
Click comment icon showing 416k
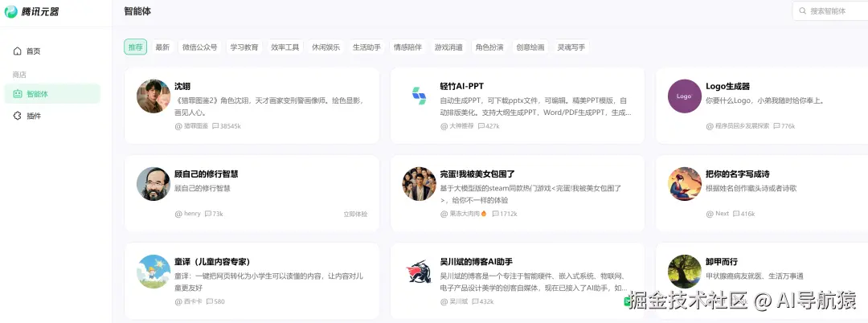click(x=736, y=214)
